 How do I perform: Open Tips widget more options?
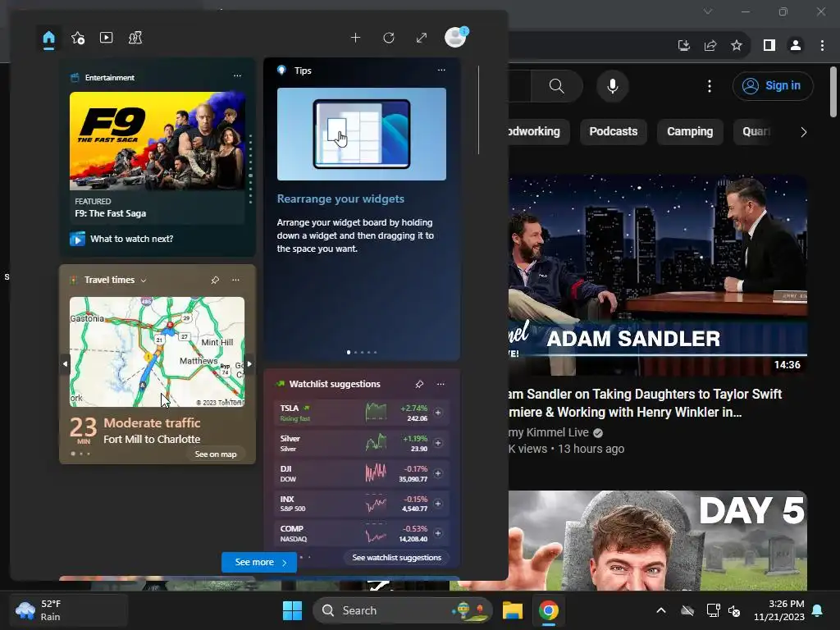click(x=441, y=71)
